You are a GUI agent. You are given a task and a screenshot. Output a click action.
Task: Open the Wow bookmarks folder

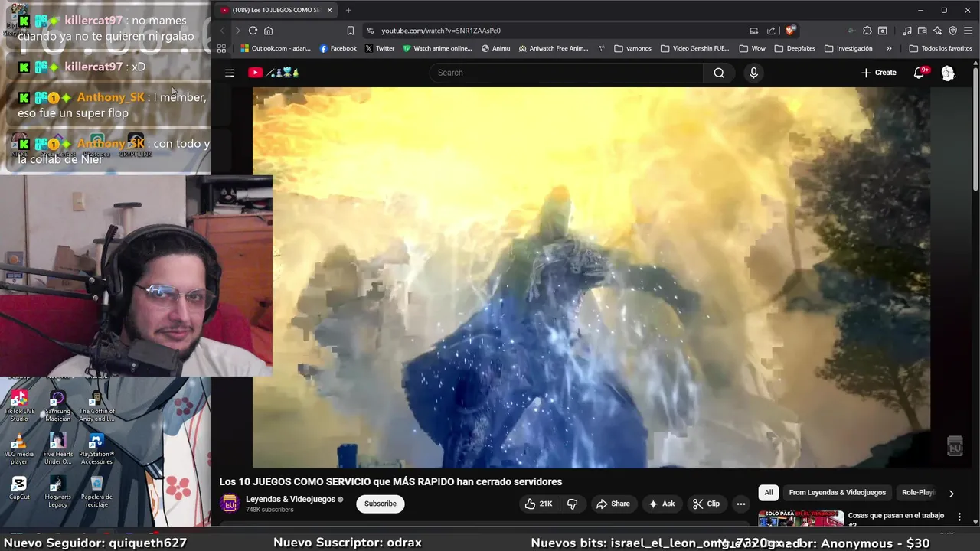(x=752, y=48)
